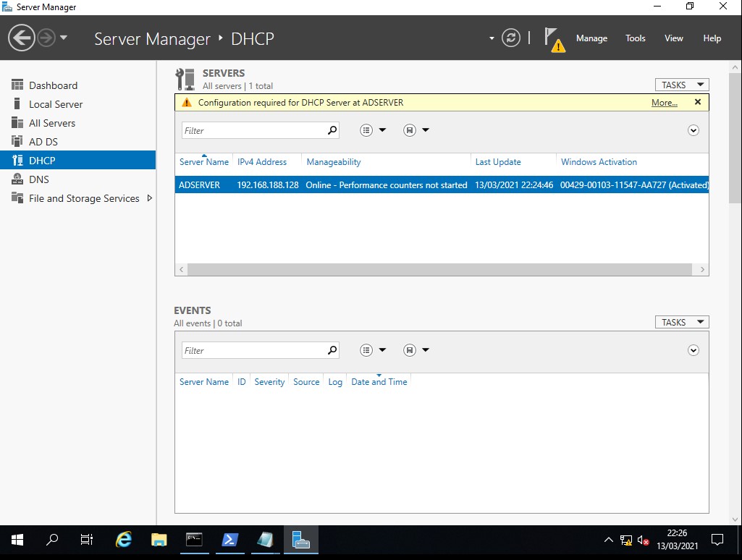Screen dimensions: 742x560
Task: Open the Manage menu
Action: (x=591, y=38)
